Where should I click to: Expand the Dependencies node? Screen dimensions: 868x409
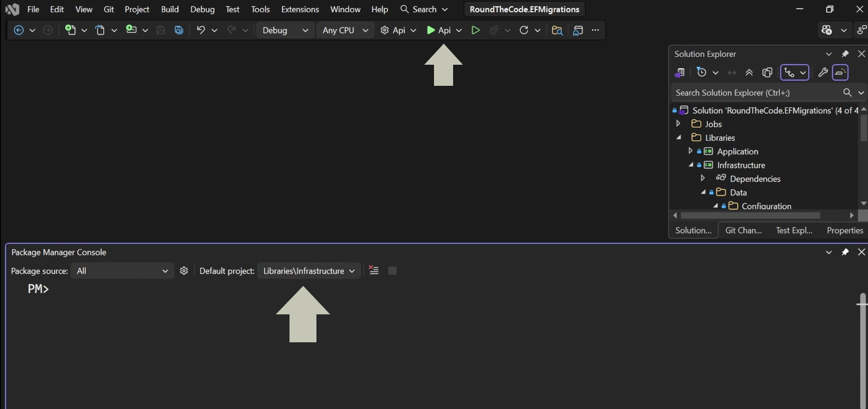[703, 178]
